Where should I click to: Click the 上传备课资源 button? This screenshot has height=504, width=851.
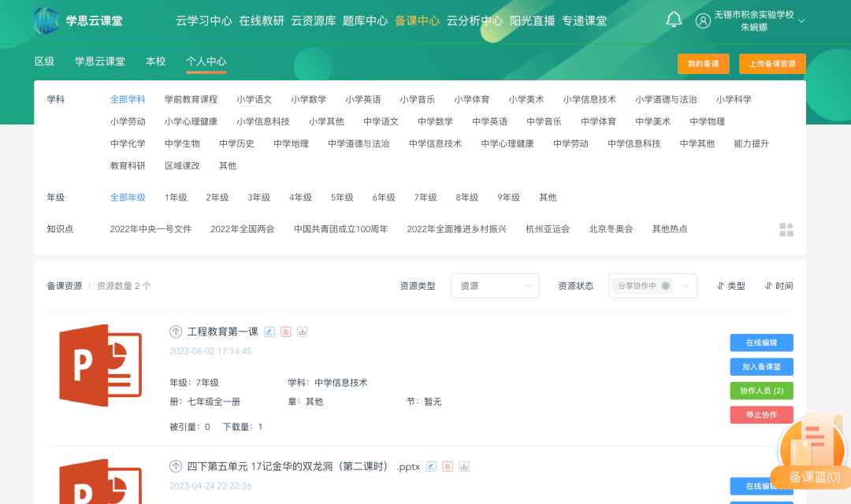pos(772,64)
